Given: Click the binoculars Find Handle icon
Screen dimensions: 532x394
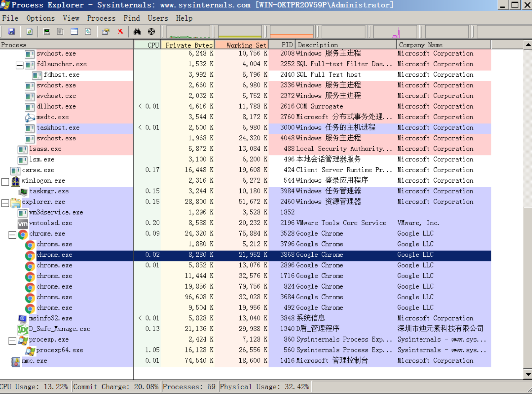Looking at the screenshot, I should point(137,32).
